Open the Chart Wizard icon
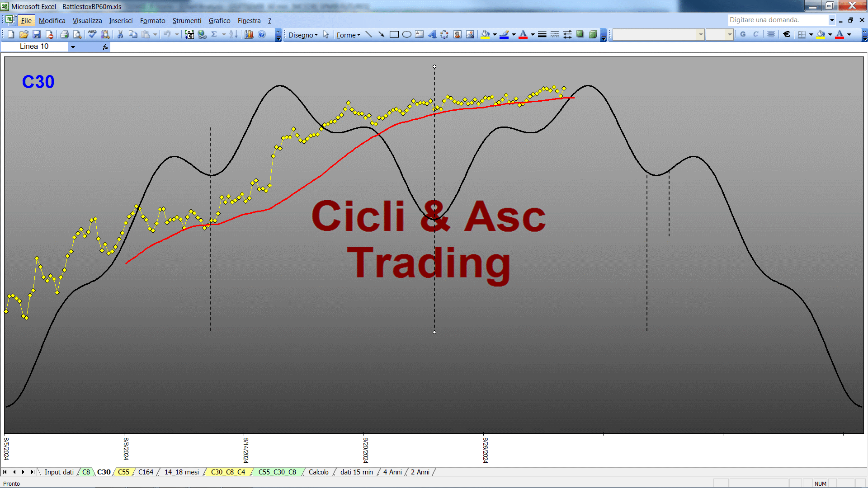 coord(249,34)
